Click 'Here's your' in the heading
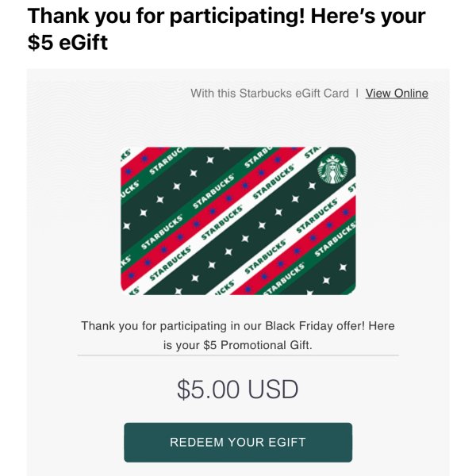The height and width of the screenshot is (476, 476). (x=368, y=16)
